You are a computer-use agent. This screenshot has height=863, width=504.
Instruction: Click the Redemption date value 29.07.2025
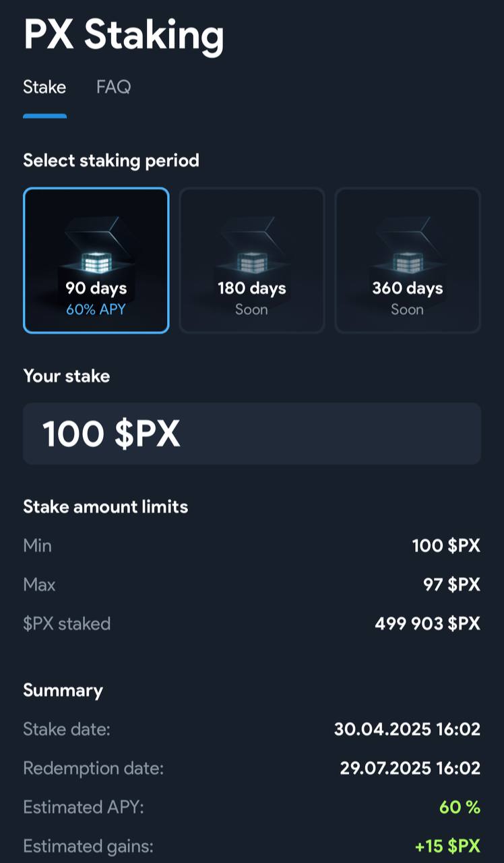(410, 768)
